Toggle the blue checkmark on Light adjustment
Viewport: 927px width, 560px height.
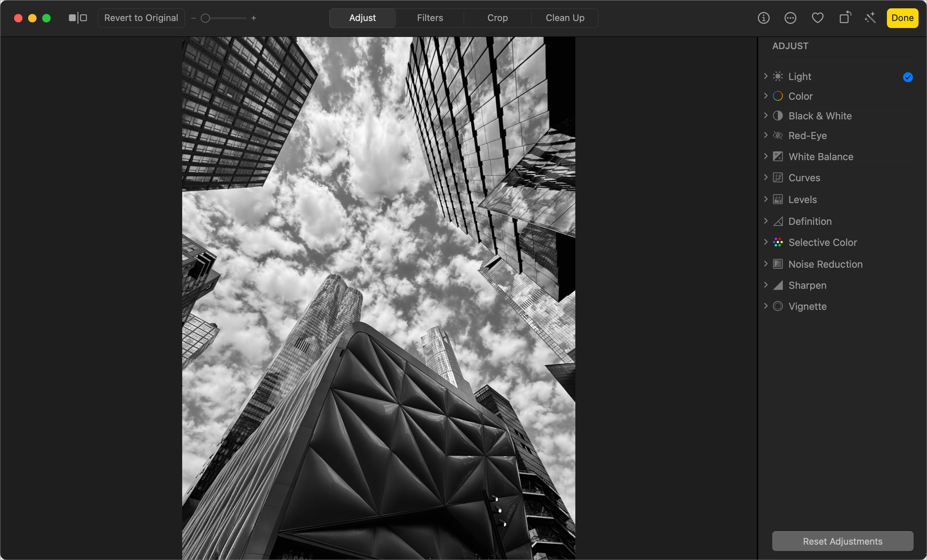tap(908, 77)
